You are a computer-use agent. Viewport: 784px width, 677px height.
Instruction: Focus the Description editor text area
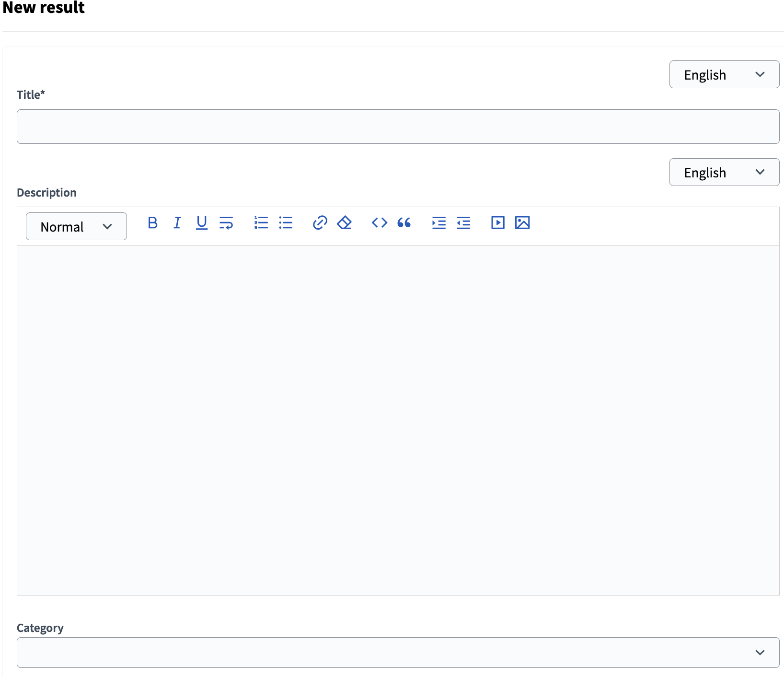(x=398, y=420)
